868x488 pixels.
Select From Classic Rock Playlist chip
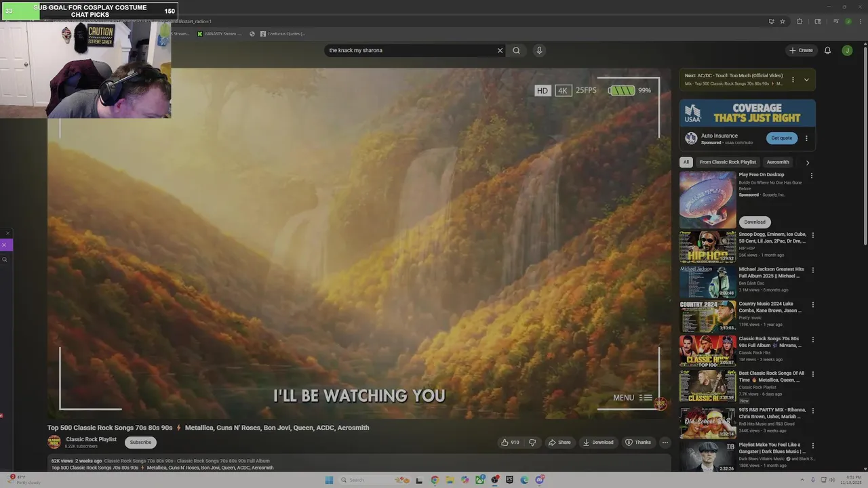coord(728,162)
